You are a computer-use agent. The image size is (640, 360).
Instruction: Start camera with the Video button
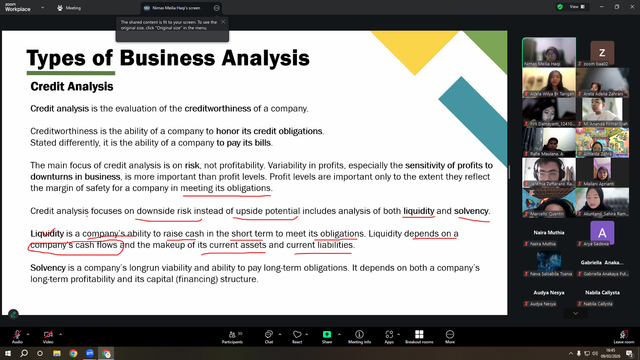[x=48, y=336]
